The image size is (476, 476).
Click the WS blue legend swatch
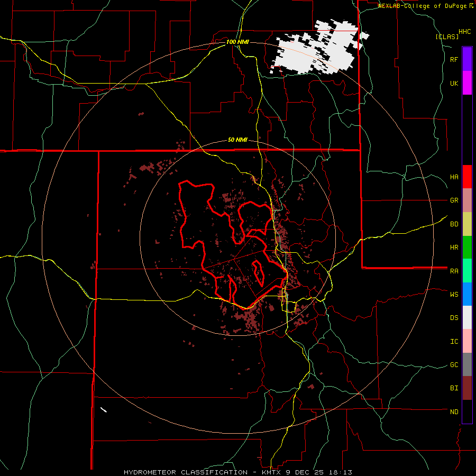467,294
